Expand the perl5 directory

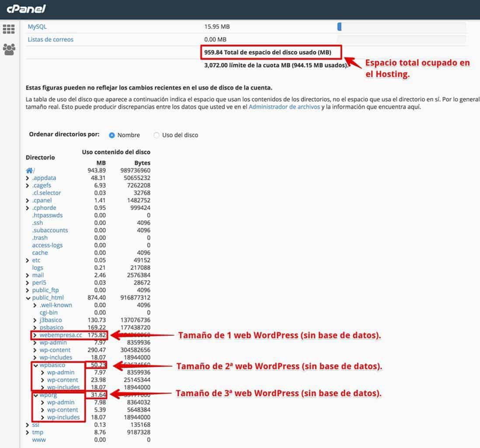click(x=28, y=283)
